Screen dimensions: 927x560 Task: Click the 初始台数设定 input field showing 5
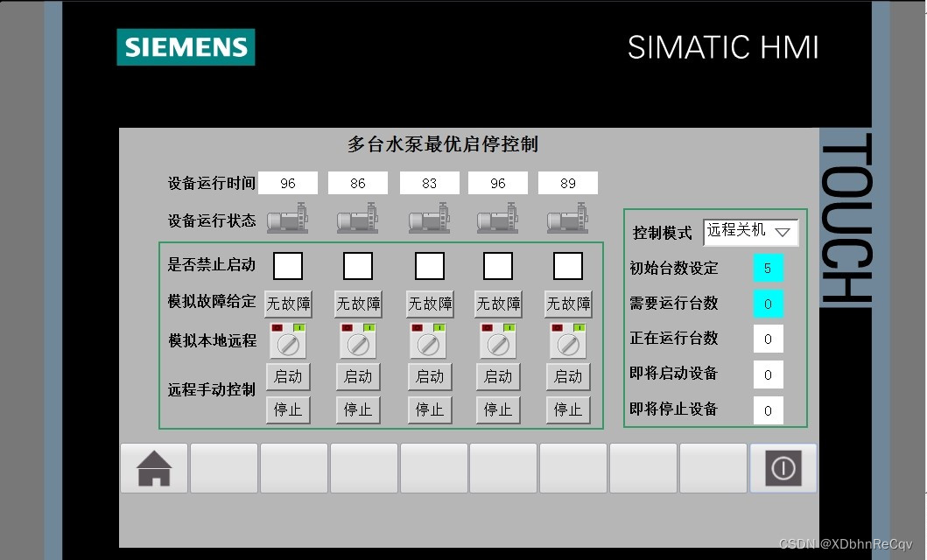(768, 268)
